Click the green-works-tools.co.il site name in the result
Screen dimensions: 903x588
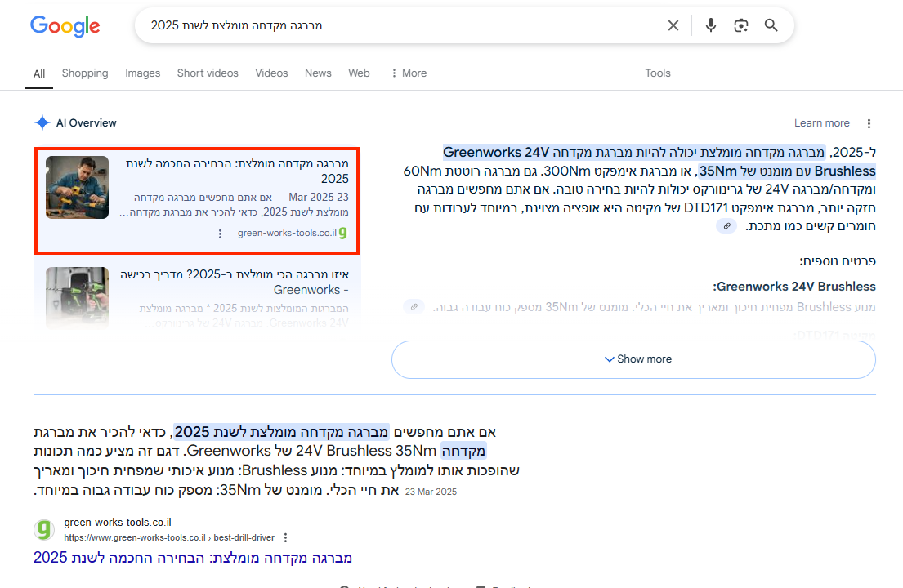(x=118, y=523)
